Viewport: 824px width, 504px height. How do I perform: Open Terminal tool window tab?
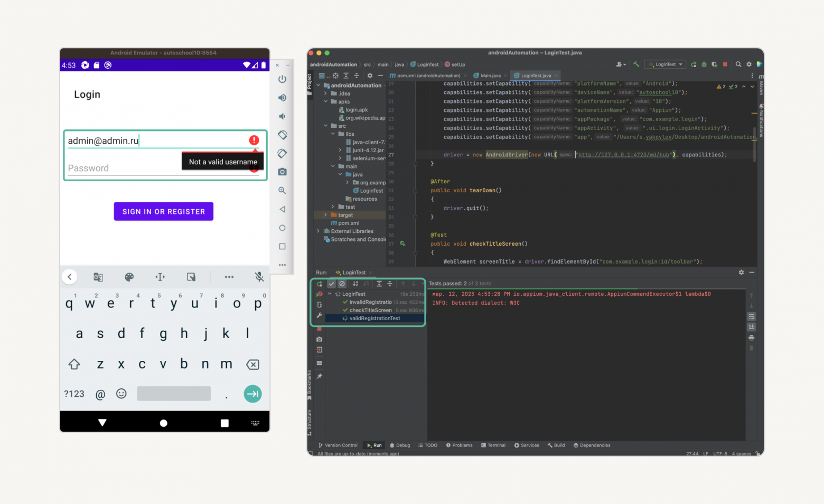(493, 445)
